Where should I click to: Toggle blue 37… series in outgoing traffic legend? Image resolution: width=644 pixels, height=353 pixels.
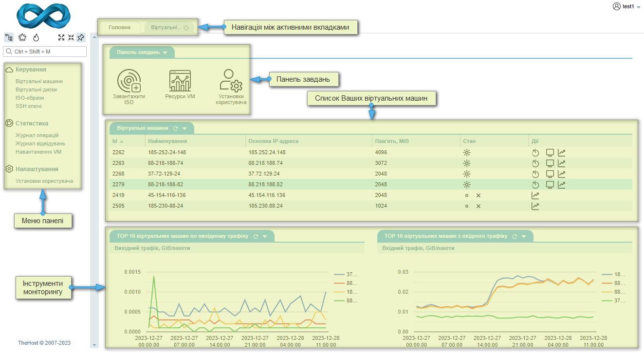(345, 274)
